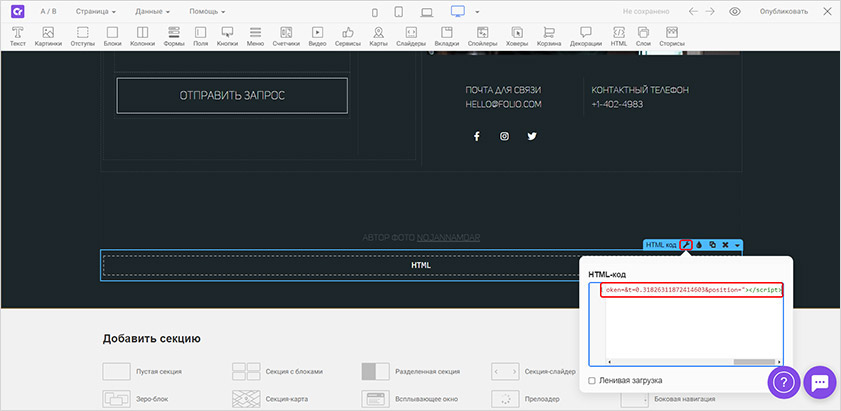Enable the Ленивая загрузка checkbox
The image size is (841, 411).
tap(592, 380)
